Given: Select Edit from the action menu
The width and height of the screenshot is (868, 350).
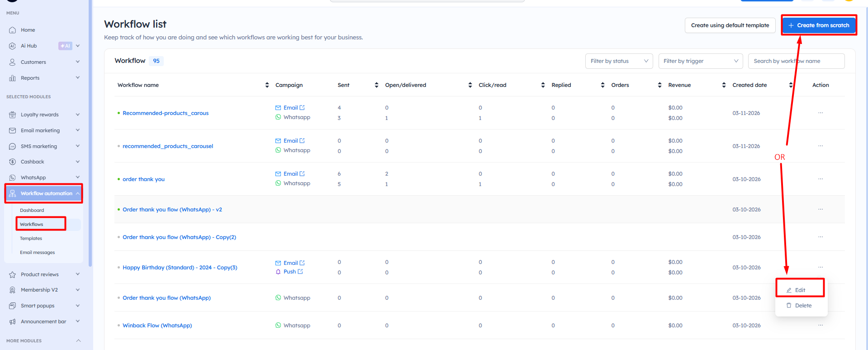Looking at the screenshot, I should click(x=800, y=290).
